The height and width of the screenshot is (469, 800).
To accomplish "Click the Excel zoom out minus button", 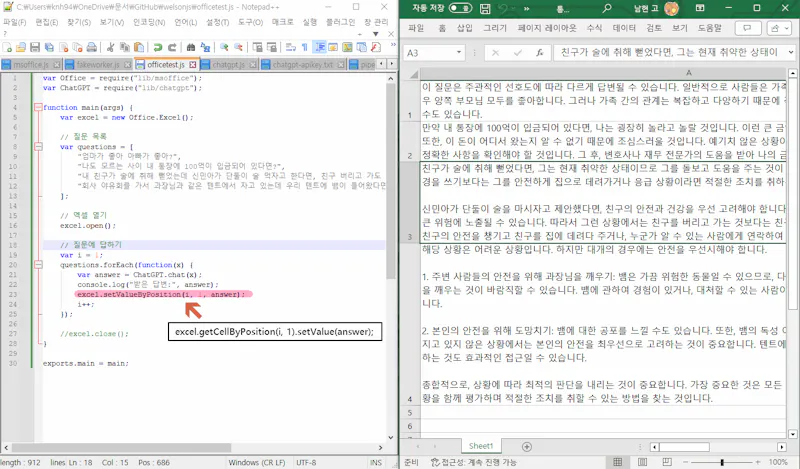I will (x=686, y=462).
